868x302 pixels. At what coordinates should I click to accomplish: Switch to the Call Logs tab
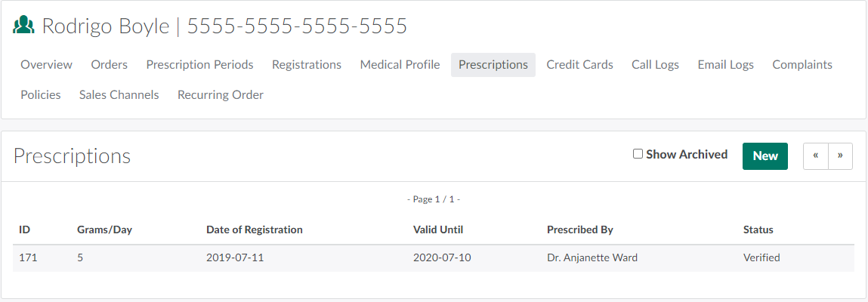pyautogui.click(x=656, y=65)
